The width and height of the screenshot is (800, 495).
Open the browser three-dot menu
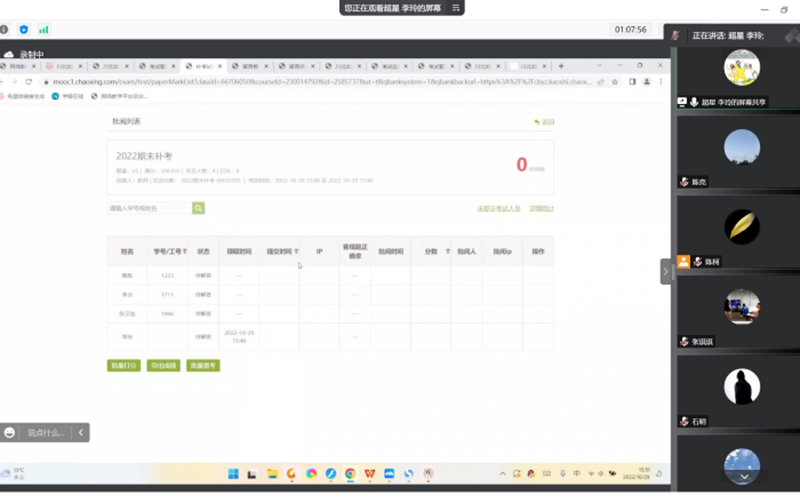[661, 82]
